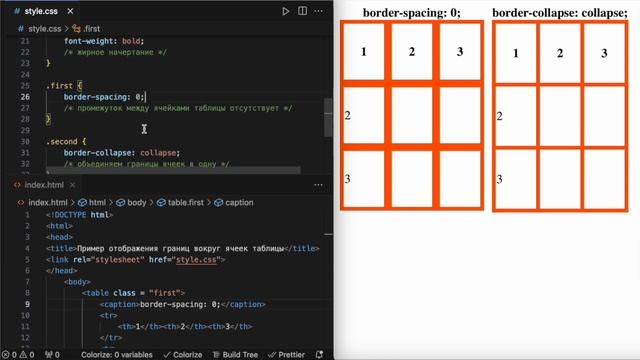Click '<table class = "first">' line
This screenshot has height=360, width=640.
click(133, 293)
